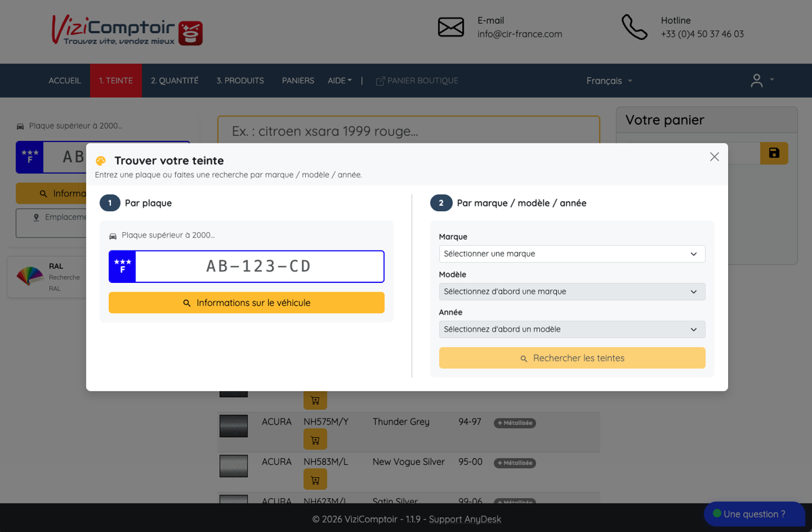
Task: Click Rechercher les teintes button
Action: [x=572, y=358]
